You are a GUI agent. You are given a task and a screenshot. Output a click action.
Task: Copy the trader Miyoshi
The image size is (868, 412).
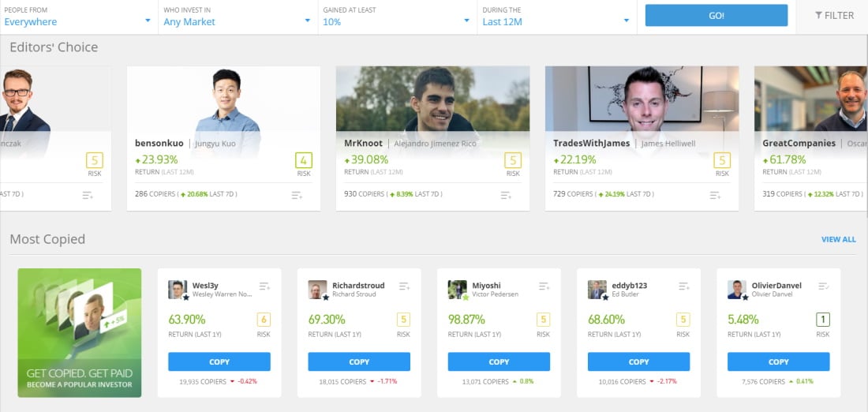click(499, 361)
